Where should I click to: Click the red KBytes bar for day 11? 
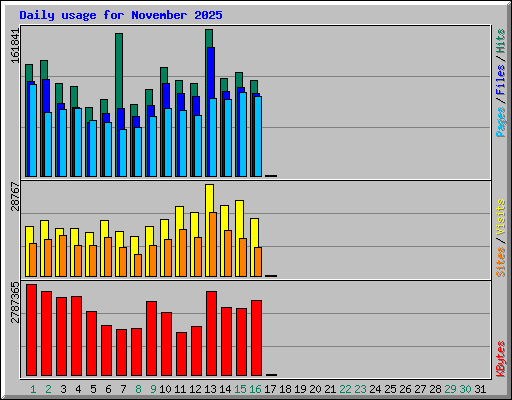coord(182,354)
